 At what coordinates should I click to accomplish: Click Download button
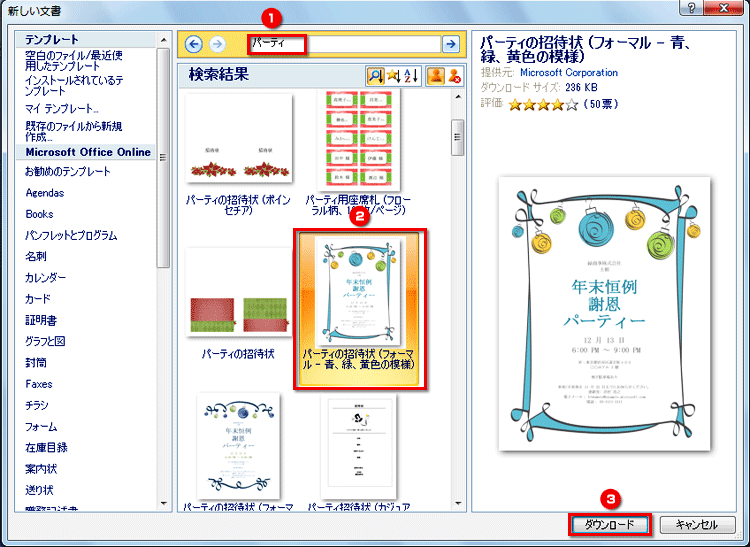tap(609, 525)
